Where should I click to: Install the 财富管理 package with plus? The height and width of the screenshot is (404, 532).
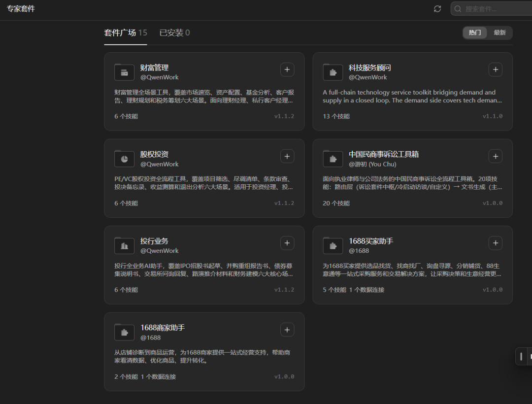pos(287,69)
